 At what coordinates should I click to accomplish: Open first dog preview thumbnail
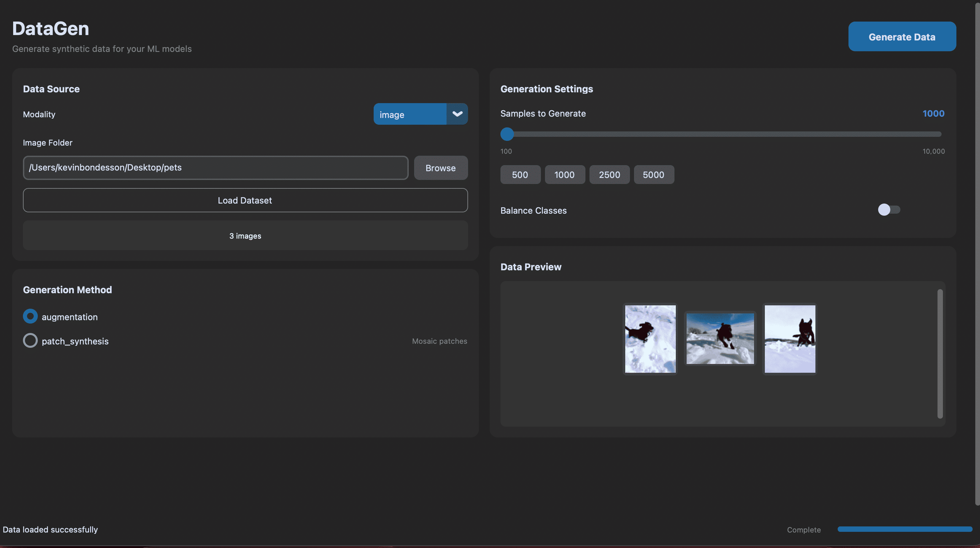650,339
